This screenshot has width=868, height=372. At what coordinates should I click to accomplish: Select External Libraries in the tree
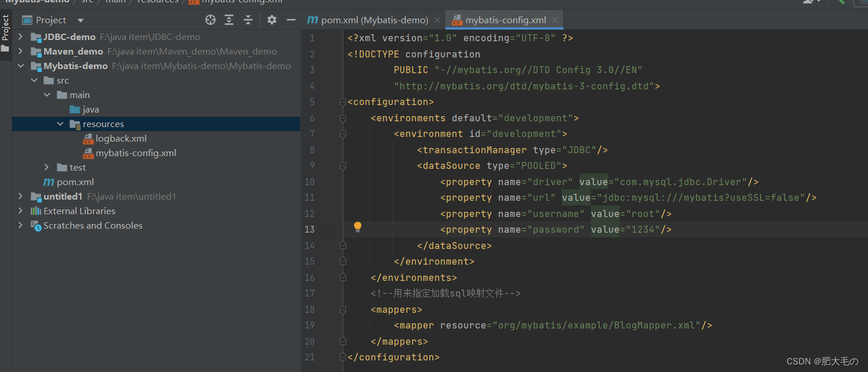(x=79, y=211)
